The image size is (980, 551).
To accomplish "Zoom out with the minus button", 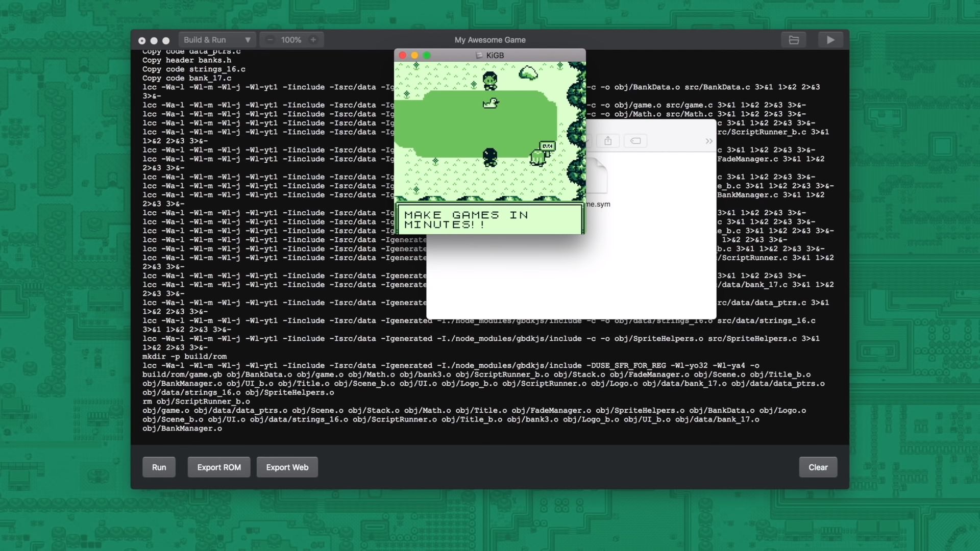I will coord(270,40).
